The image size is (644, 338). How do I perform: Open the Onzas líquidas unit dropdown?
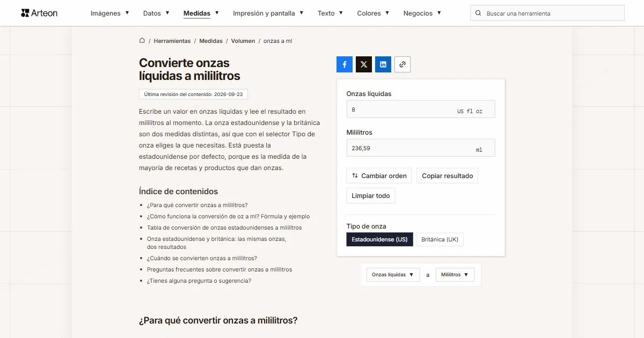click(393, 275)
